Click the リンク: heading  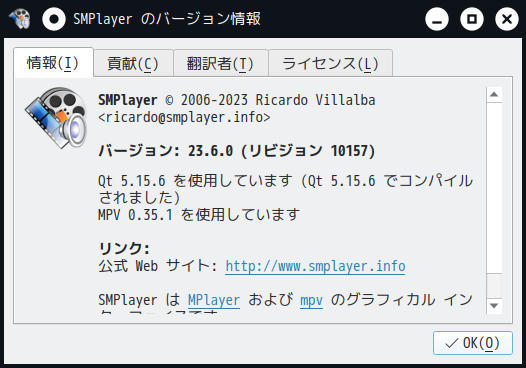[x=124, y=248]
